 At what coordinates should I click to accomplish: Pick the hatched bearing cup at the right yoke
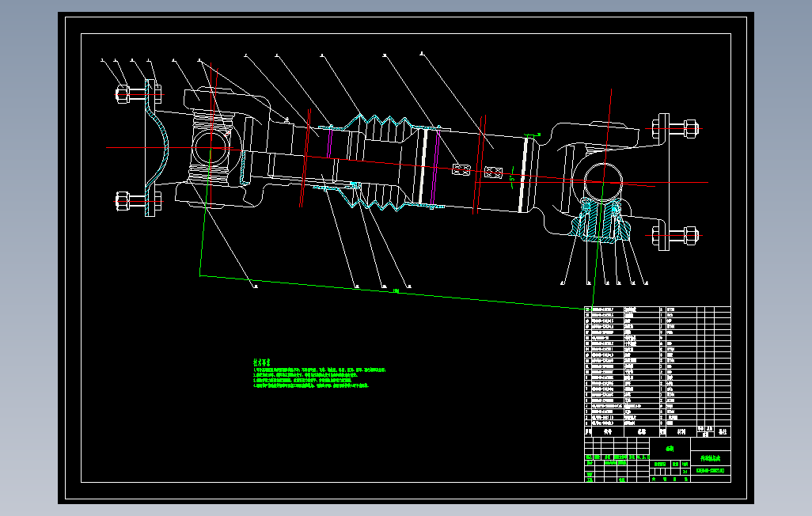click(x=601, y=220)
